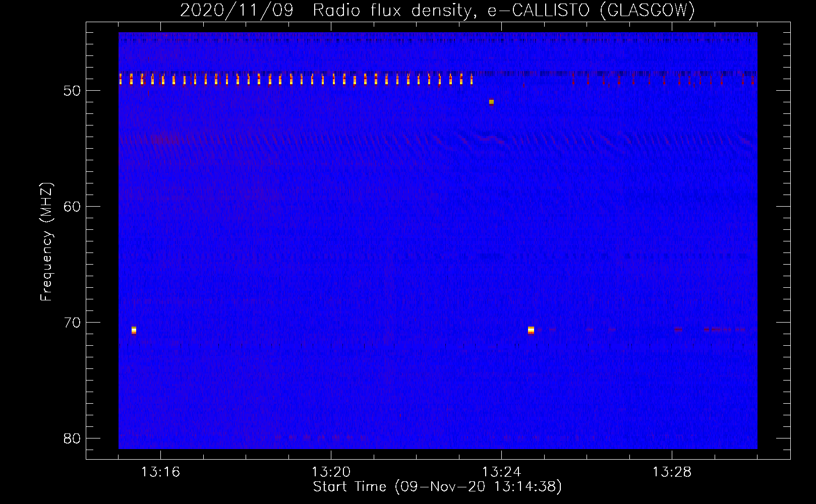
Task: Click the plot title mentioning e-CALLISTO (GLASGOW)
Action: (x=437, y=10)
